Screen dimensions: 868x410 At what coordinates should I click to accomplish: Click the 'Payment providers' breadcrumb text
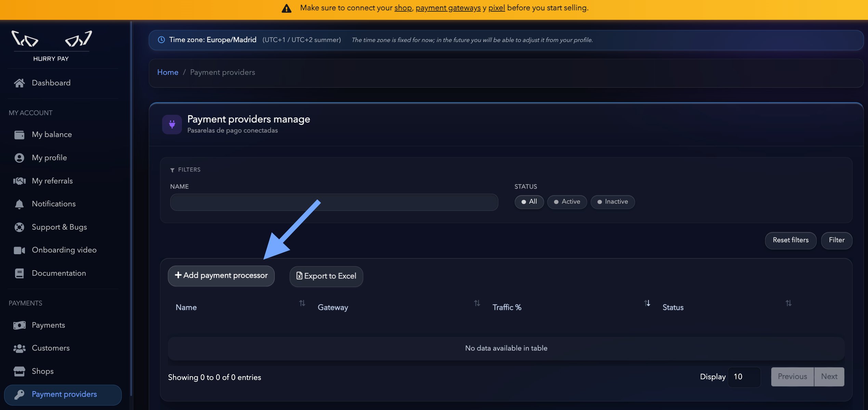click(x=223, y=72)
